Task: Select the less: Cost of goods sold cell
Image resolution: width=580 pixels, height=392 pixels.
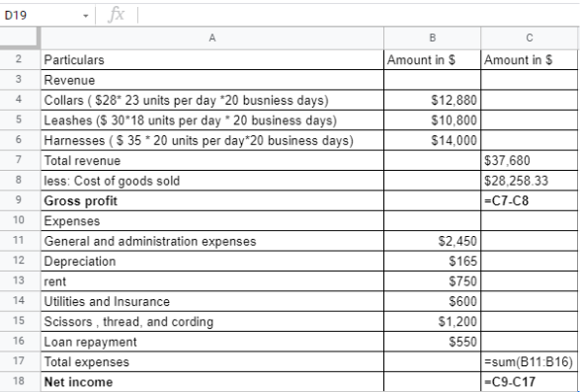Action: pos(212,181)
